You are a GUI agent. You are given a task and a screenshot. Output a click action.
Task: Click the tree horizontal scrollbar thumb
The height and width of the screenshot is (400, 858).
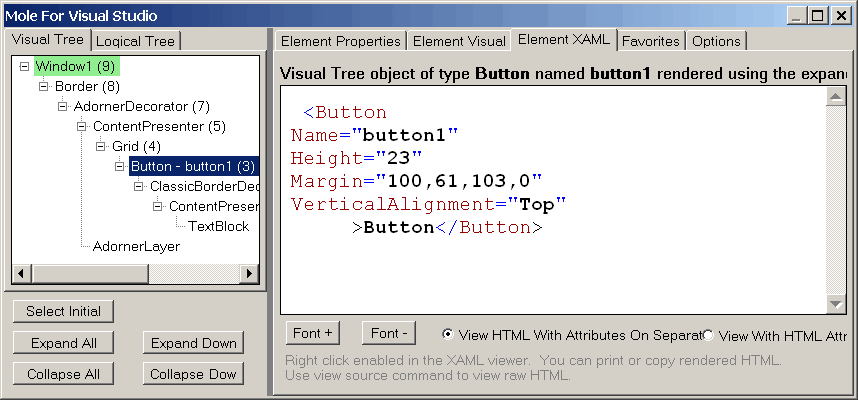90,273
